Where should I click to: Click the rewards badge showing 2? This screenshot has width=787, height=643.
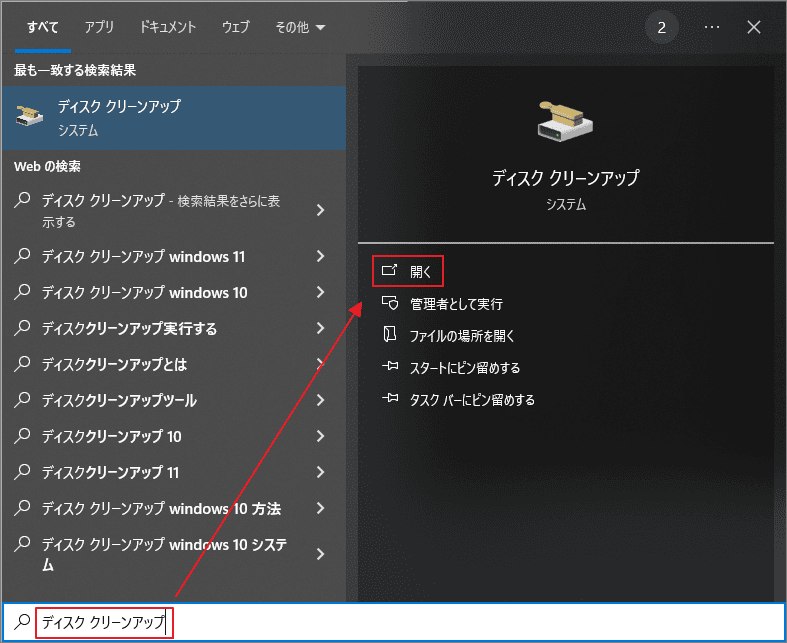(662, 27)
